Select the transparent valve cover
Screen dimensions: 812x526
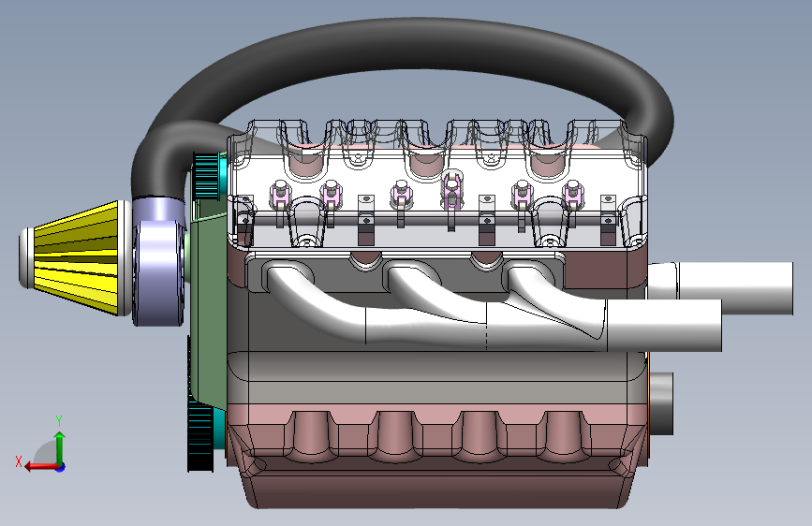pos(437,186)
